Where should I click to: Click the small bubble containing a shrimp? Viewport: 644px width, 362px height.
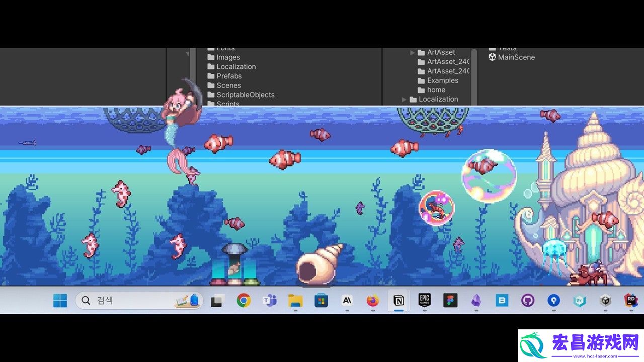click(x=437, y=207)
